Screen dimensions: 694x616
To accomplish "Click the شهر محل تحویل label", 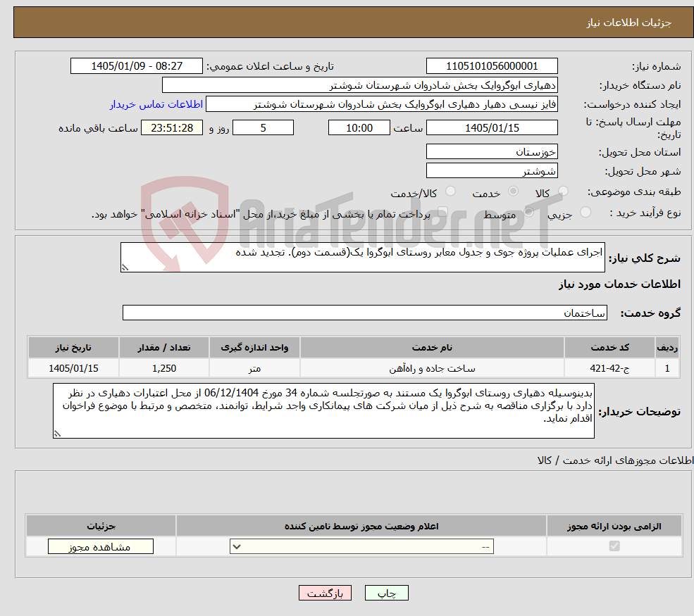I will click(643, 171).
